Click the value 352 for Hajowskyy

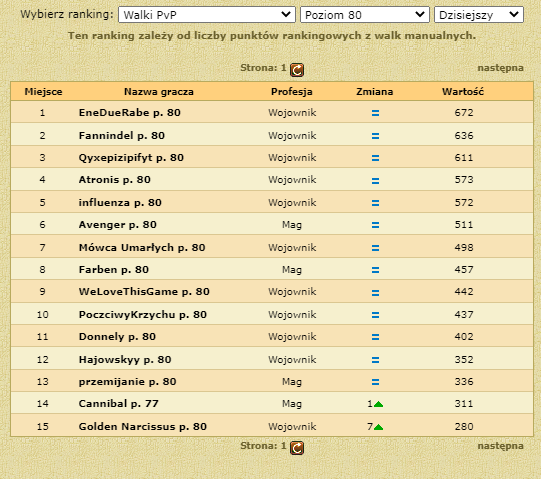coord(464,360)
